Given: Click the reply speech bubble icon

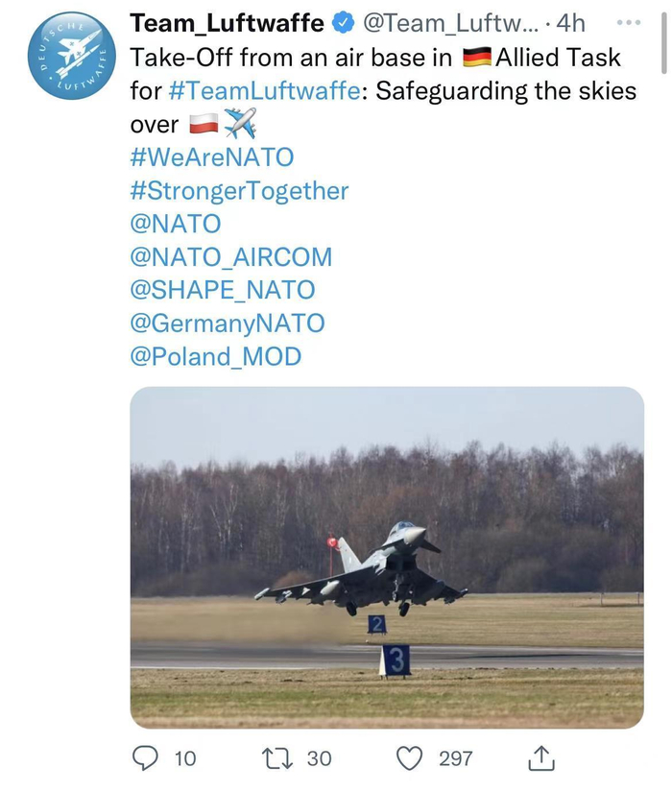Looking at the screenshot, I should (x=144, y=758).
